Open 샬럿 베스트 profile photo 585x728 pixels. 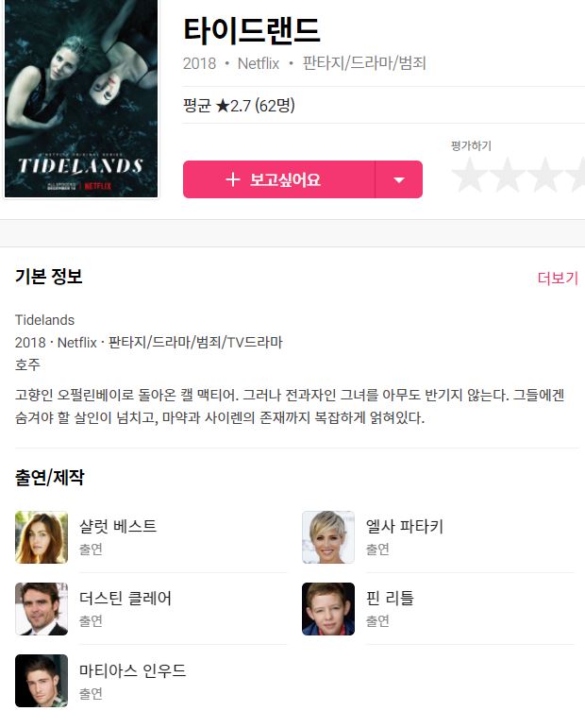42,537
